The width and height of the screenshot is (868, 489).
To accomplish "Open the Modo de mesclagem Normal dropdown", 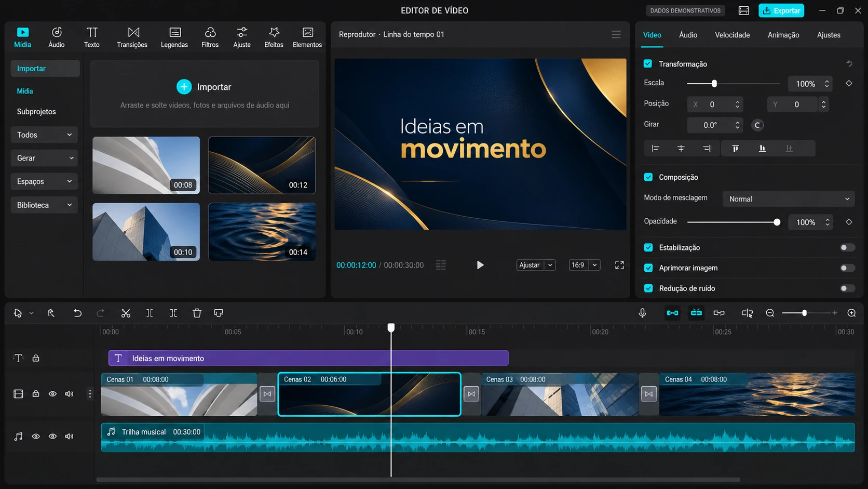I will pos(789,199).
